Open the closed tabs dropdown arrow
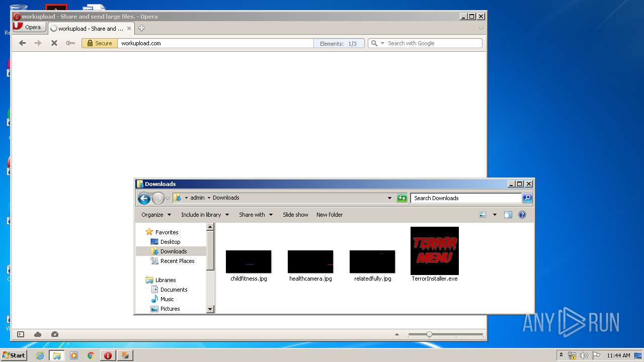Screen dimensions: 644x362 click(481, 28)
